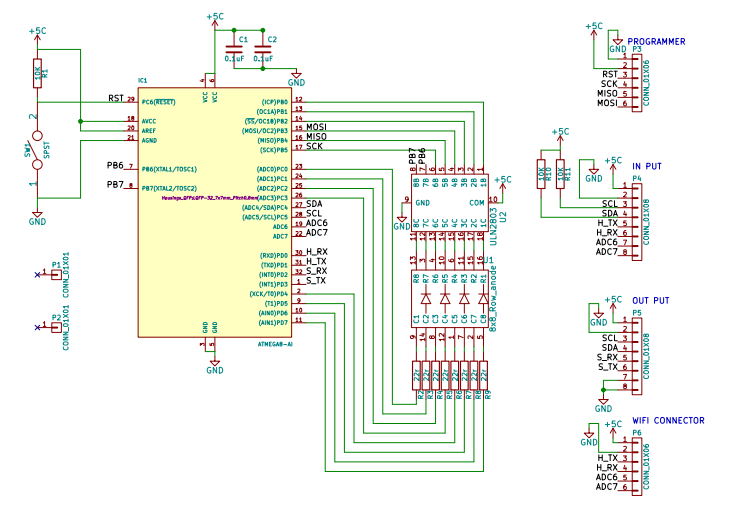
Task: Select the H_TX label at IC pin 31
Action: 316,261
